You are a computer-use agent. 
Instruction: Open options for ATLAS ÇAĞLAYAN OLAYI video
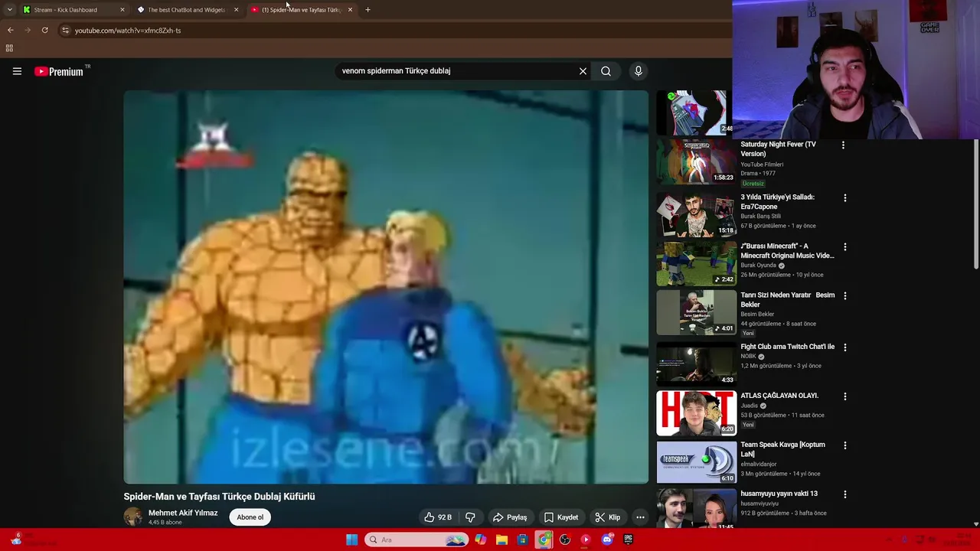click(845, 396)
